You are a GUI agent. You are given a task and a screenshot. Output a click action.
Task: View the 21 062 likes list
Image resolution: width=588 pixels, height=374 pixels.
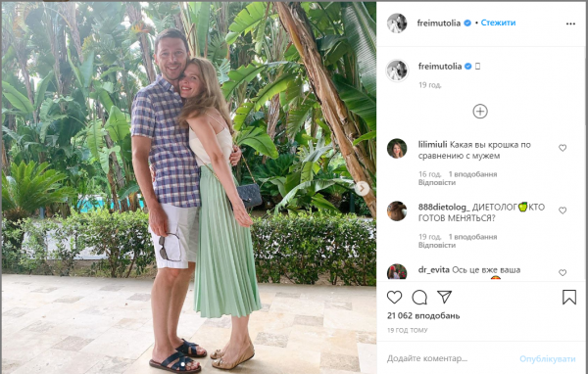coord(423,316)
